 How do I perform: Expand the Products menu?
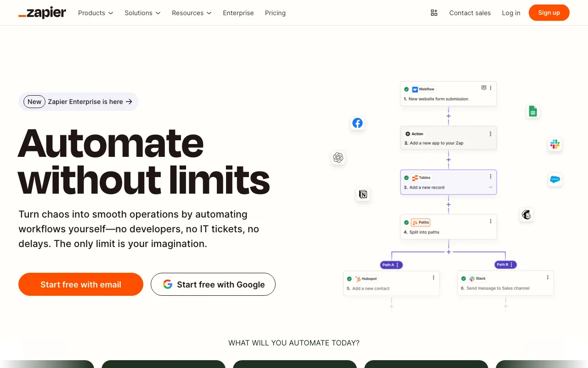tap(96, 13)
